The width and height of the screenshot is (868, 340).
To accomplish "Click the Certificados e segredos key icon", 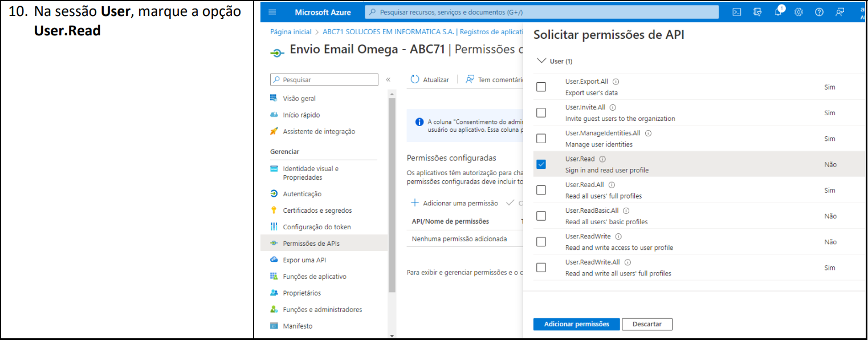I will pos(274,210).
